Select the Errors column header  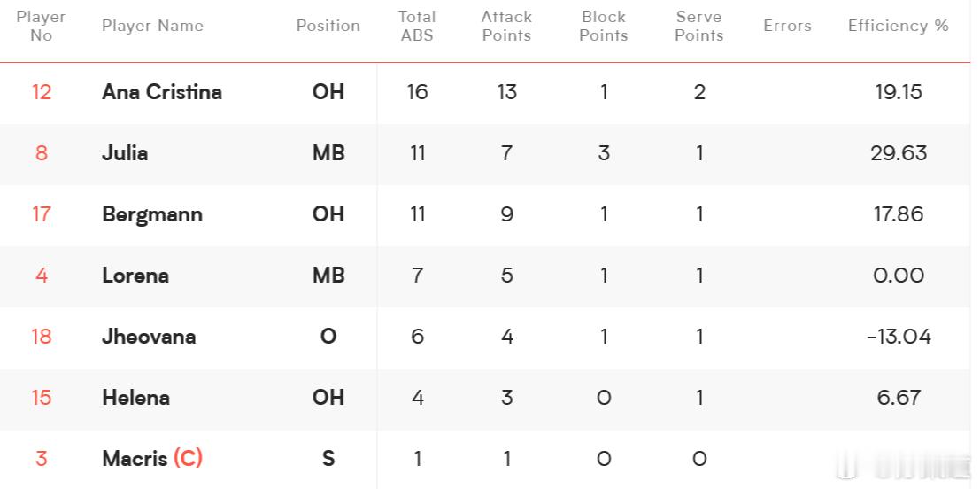[x=787, y=26]
